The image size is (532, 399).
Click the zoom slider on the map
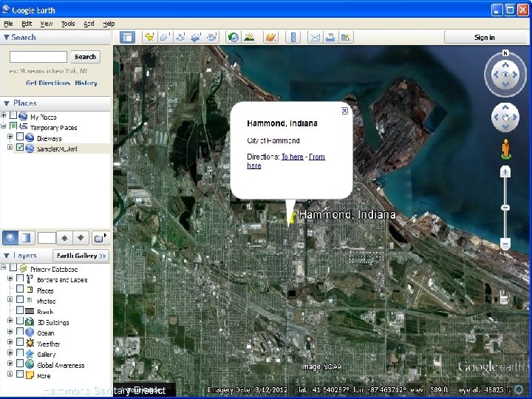tap(505, 208)
